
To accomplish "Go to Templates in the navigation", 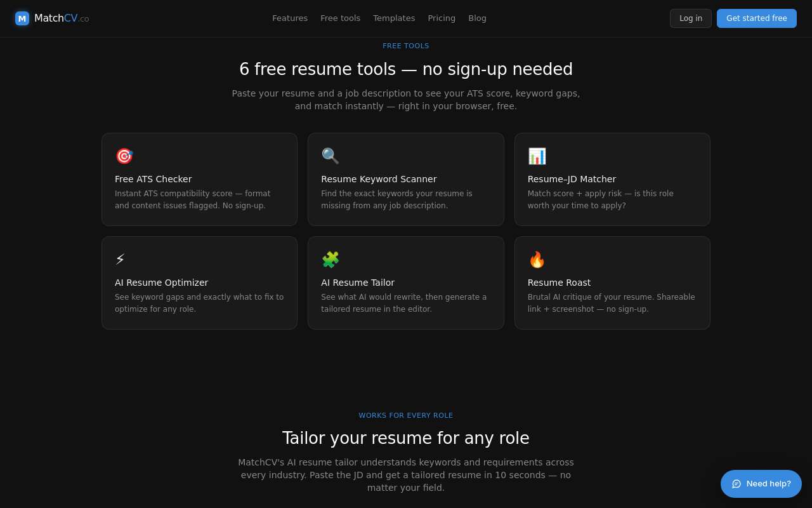I will [x=394, y=18].
